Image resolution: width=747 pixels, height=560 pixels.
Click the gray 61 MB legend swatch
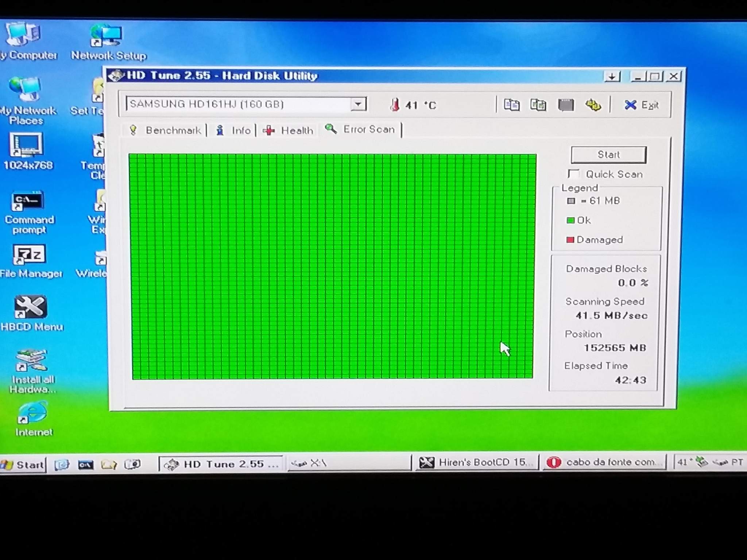click(x=571, y=201)
